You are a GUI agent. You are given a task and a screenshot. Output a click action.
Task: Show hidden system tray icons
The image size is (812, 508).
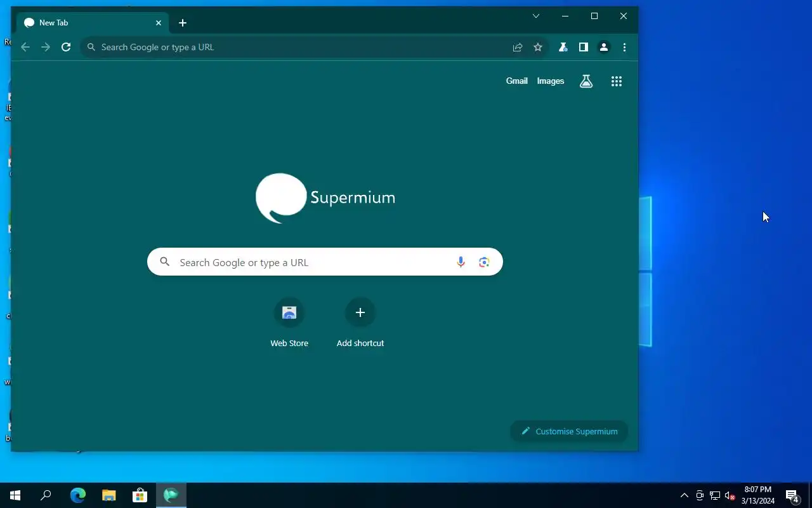click(x=684, y=495)
